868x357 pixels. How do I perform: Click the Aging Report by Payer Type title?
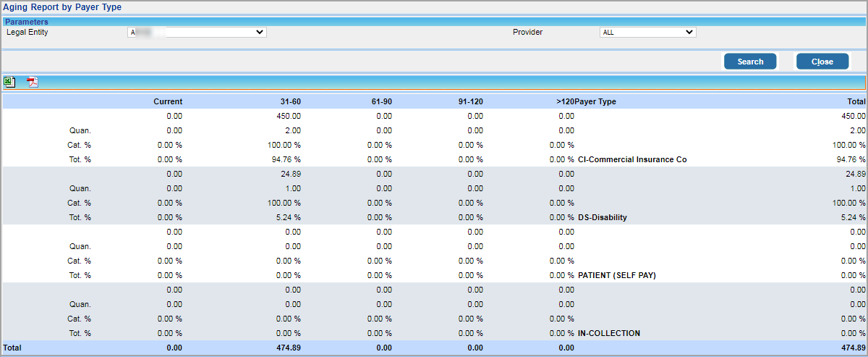(62, 7)
